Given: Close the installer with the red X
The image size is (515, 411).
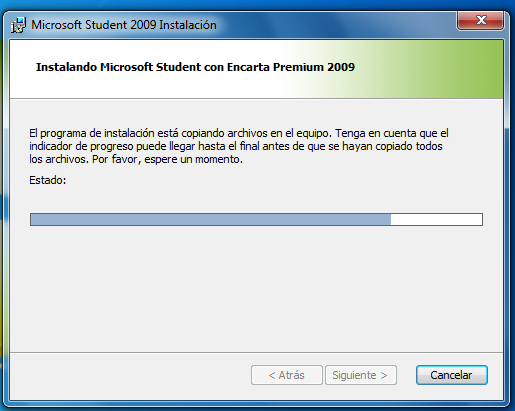Looking at the screenshot, I should [480, 20].
